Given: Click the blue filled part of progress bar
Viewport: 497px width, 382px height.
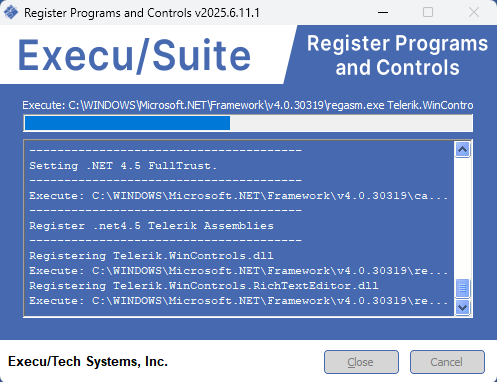Looking at the screenshot, I should point(127,123).
